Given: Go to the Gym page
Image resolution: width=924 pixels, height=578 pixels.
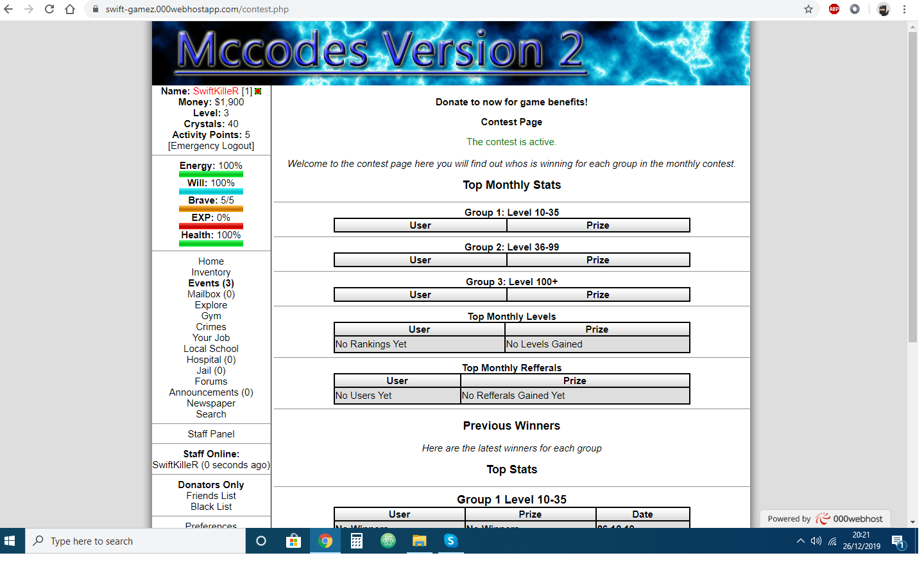Looking at the screenshot, I should (210, 316).
